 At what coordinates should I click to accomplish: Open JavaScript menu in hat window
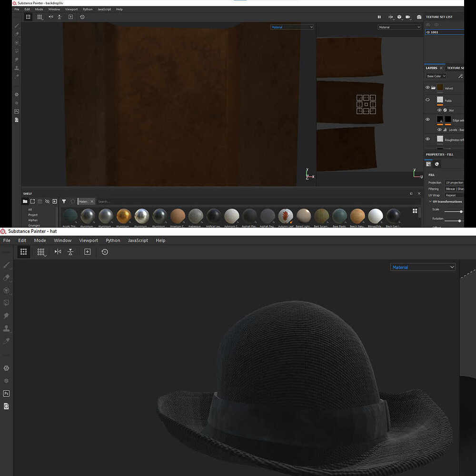pos(138,240)
